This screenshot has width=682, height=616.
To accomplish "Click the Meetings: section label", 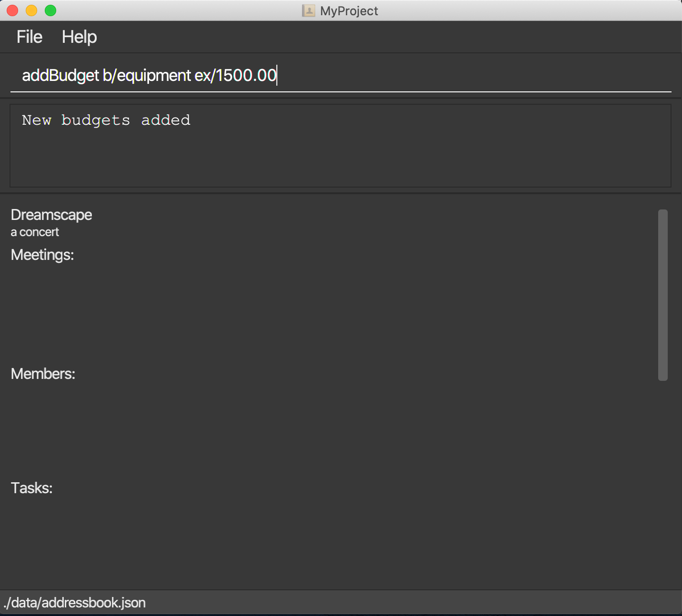I will [x=42, y=255].
